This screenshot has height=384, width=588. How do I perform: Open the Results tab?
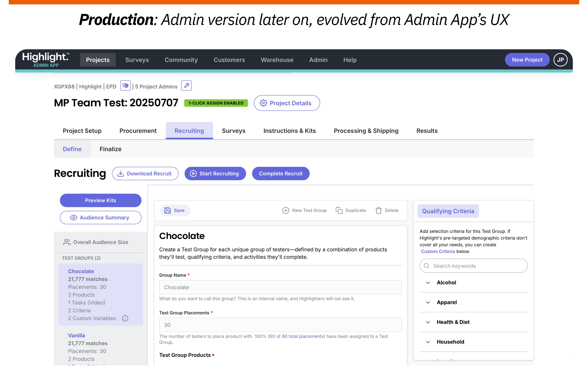pyautogui.click(x=427, y=131)
